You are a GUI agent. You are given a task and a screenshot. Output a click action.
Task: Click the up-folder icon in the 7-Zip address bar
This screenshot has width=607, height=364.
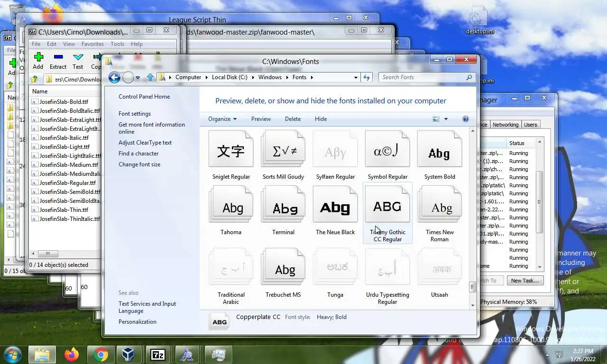point(35,79)
